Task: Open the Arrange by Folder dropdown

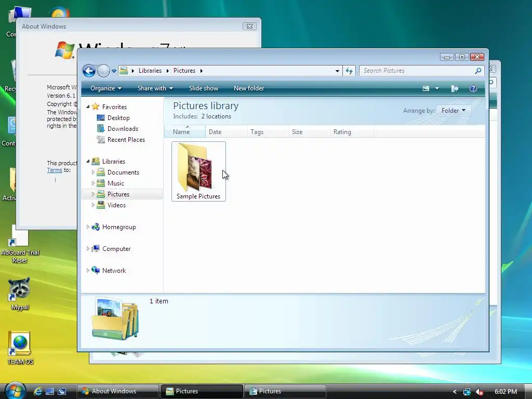Action: [454, 111]
